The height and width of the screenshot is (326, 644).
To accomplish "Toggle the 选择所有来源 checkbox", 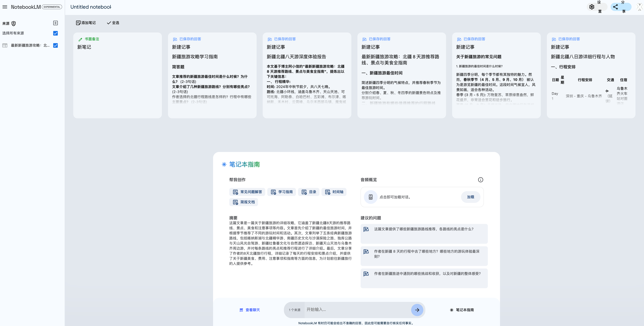I will [x=55, y=33].
